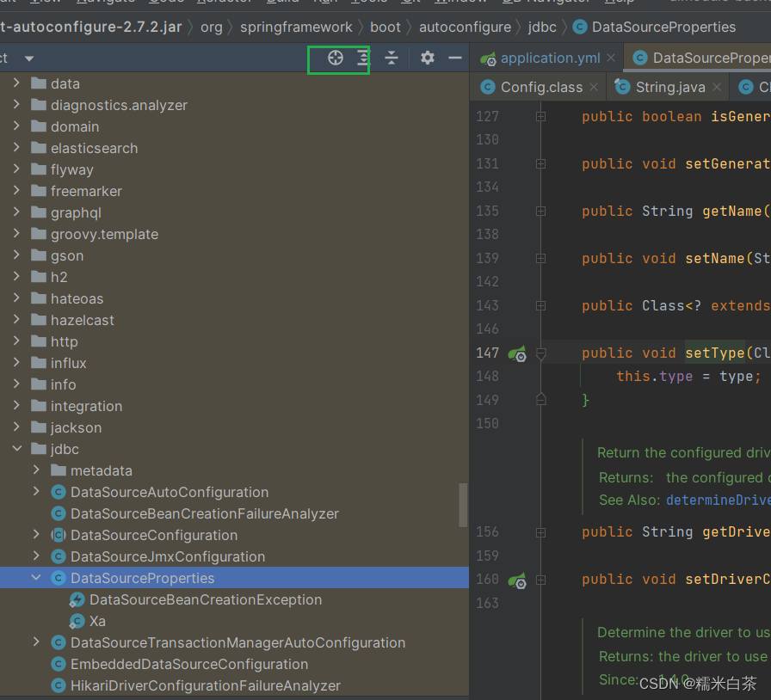This screenshot has width=771, height=700.
Task: Collapse the jdbc folder
Action: point(16,449)
